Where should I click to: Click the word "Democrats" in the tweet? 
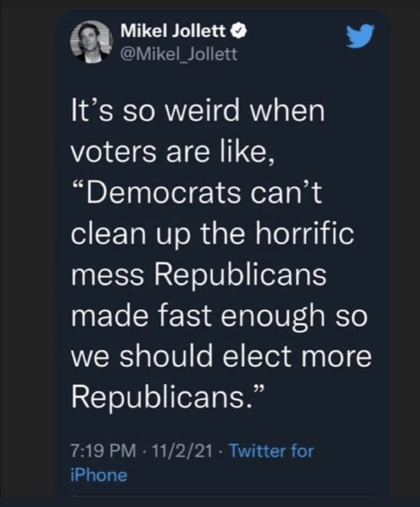click(163, 193)
